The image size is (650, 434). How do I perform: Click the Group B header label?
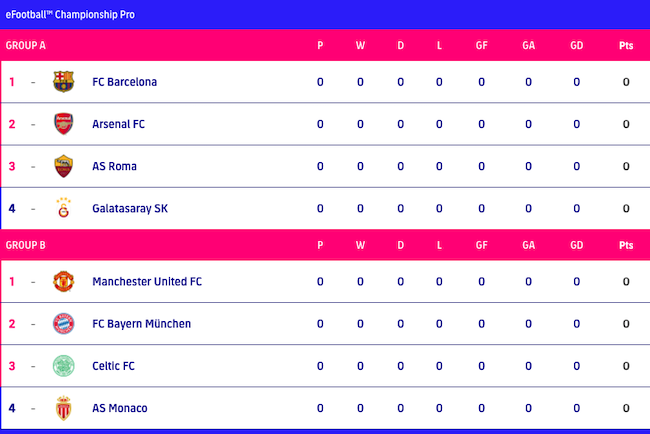pyautogui.click(x=26, y=245)
